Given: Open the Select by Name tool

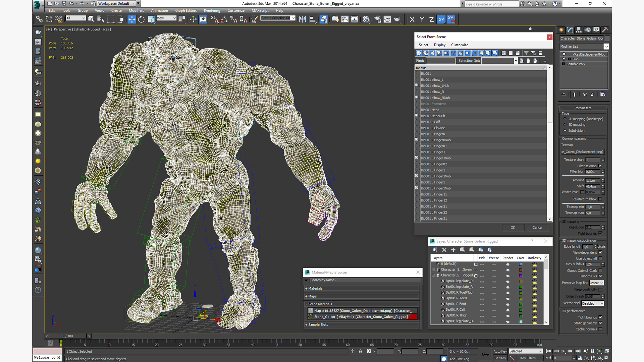Looking at the screenshot, I should (x=101, y=19).
